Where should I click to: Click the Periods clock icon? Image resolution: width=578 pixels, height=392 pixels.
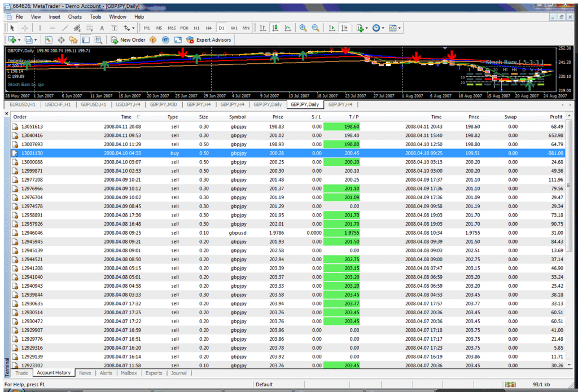coord(376,28)
